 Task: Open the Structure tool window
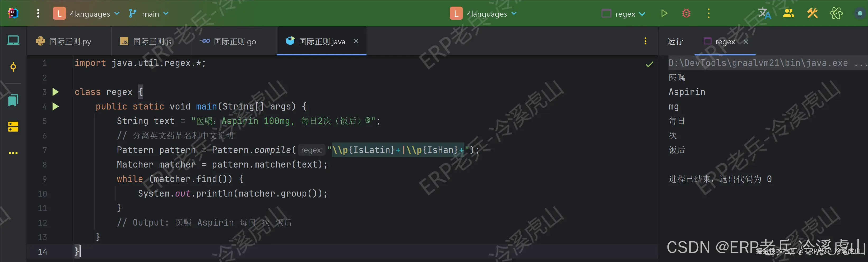pyautogui.click(x=13, y=127)
